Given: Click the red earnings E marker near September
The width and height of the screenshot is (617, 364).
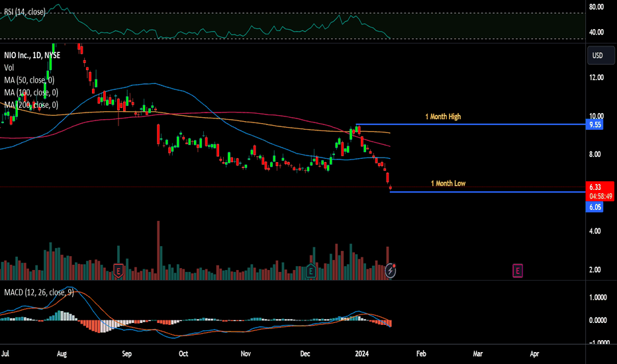Looking at the screenshot, I should pos(119,271).
